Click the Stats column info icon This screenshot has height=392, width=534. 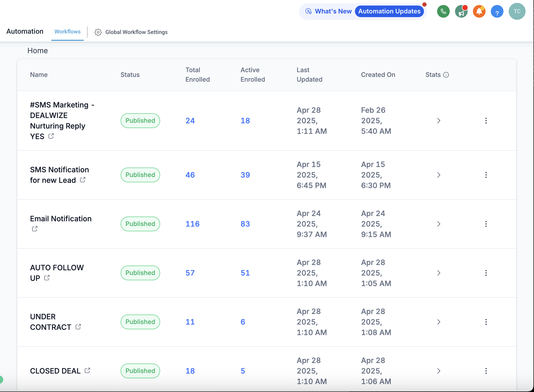click(x=446, y=75)
